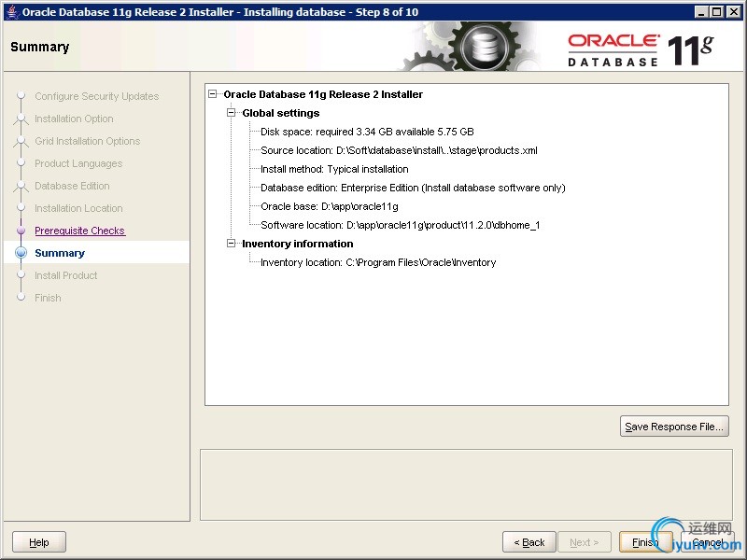
Task: Collapse the Oracle Database 11g Release 2 Installer node
Action: coord(213,94)
